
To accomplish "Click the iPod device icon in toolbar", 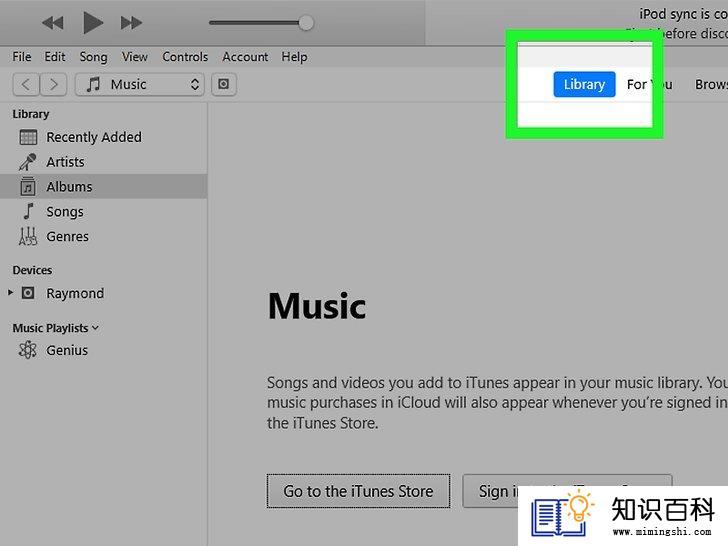I will pos(224,84).
